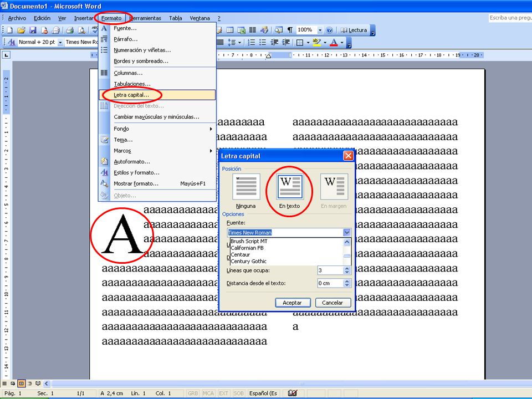Click Cancelar in the Letra capital dialog
The image size is (532, 399).
[x=333, y=303]
